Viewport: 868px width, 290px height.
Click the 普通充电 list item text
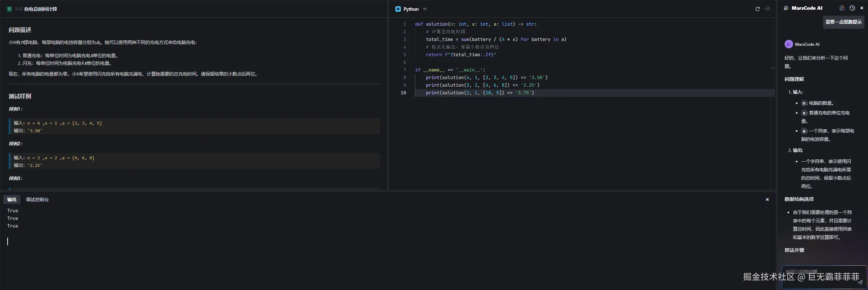[x=71, y=56]
